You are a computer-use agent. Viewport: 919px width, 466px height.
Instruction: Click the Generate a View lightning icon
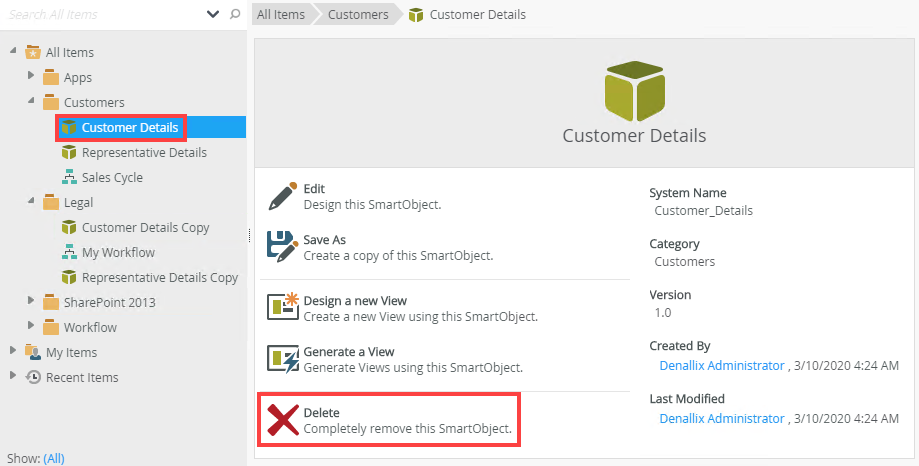click(282, 358)
